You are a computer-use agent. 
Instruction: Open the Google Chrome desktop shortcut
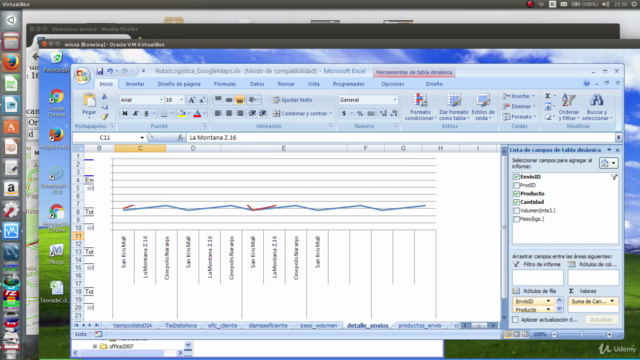click(x=56, y=103)
